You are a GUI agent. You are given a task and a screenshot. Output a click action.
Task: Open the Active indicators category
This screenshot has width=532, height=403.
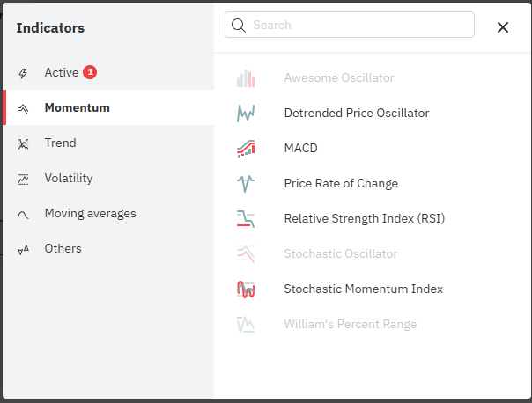pos(62,72)
